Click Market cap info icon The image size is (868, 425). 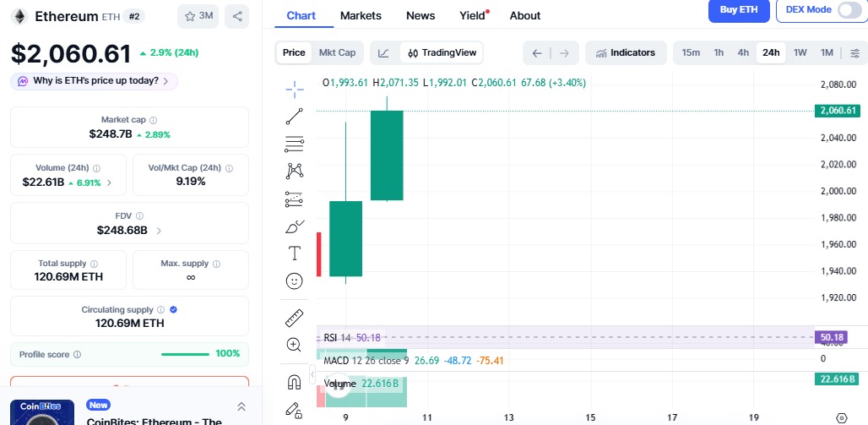154,120
